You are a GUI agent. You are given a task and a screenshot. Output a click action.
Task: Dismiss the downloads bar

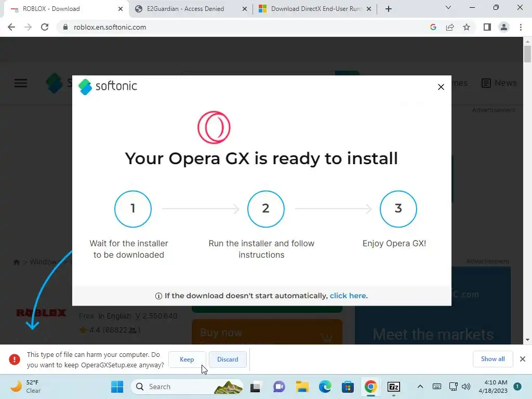pyautogui.click(x=523, y=359)
